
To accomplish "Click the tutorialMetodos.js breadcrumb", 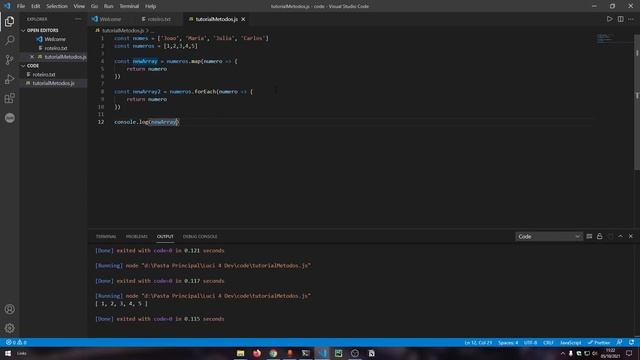I will point(122,30).
